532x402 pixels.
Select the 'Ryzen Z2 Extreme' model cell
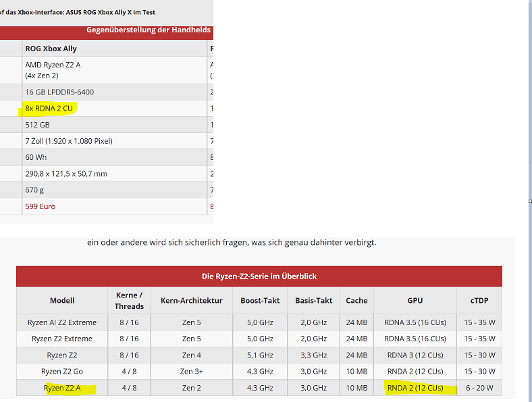62,339
